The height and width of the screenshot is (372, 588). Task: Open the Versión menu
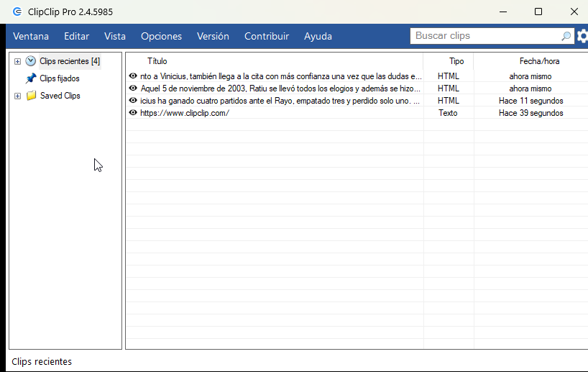213,36
